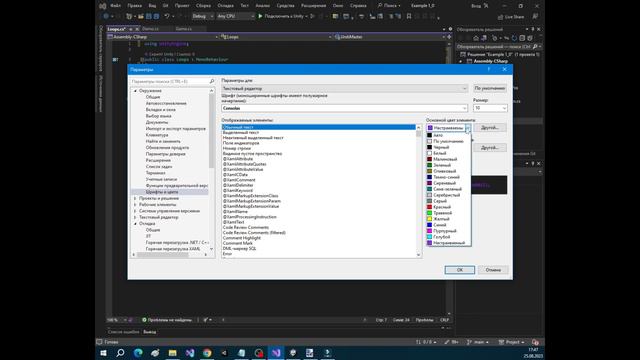Image resolution: width=640 pixels, height=360 pixels.
Task: Open Google Chrome from taskbar
Action: point(207,353)
